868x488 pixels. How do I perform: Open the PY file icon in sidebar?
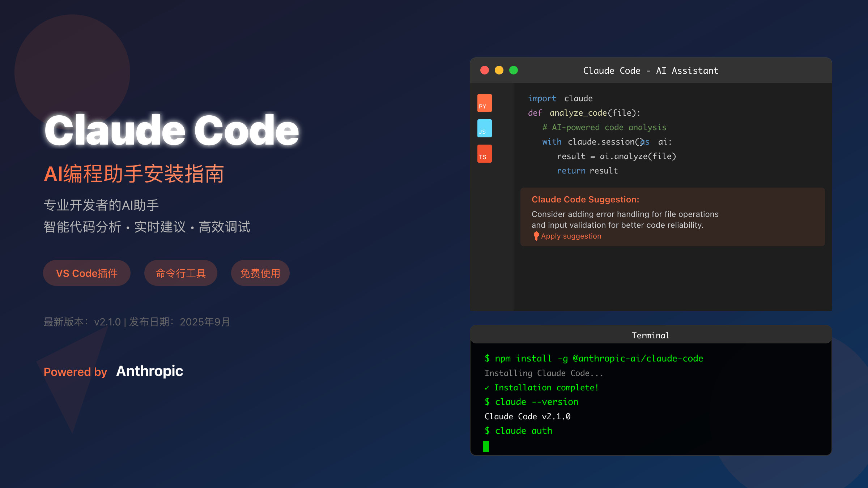click(x=484, y=103)
